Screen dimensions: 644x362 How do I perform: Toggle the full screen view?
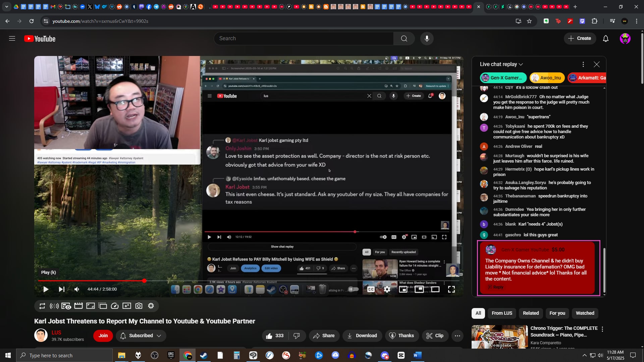click(x=451, y=289)
